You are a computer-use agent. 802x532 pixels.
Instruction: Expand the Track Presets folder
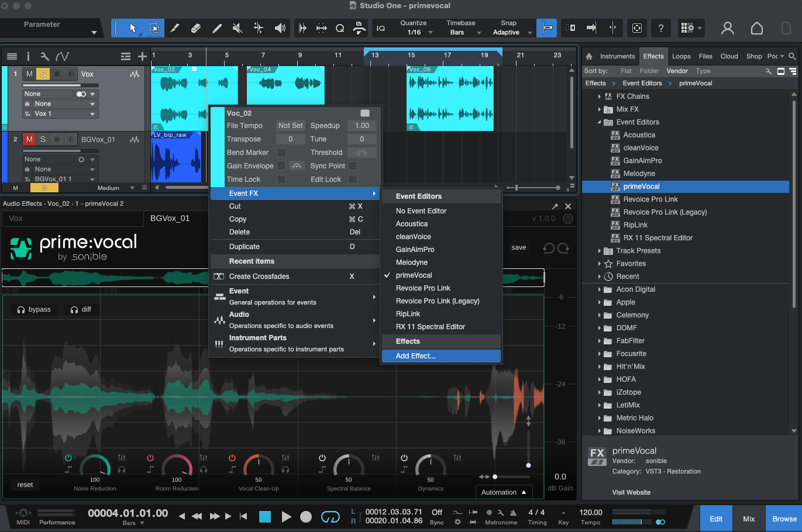point(600,251)
